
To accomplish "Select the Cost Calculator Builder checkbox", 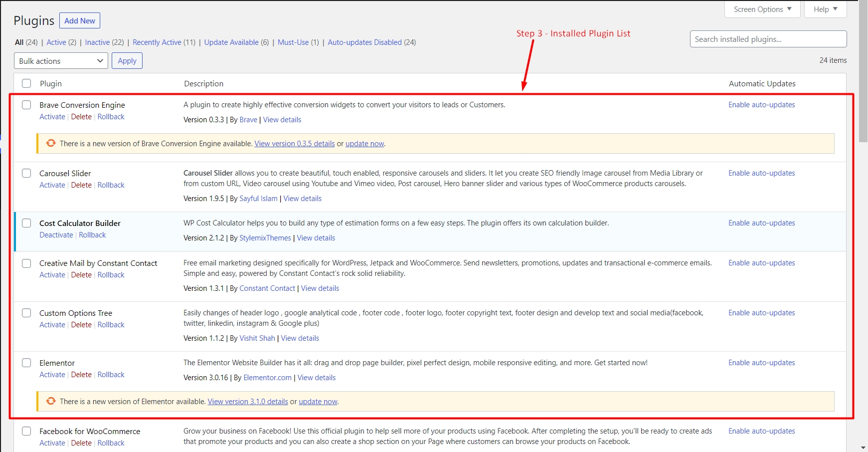I will point(26,223).
